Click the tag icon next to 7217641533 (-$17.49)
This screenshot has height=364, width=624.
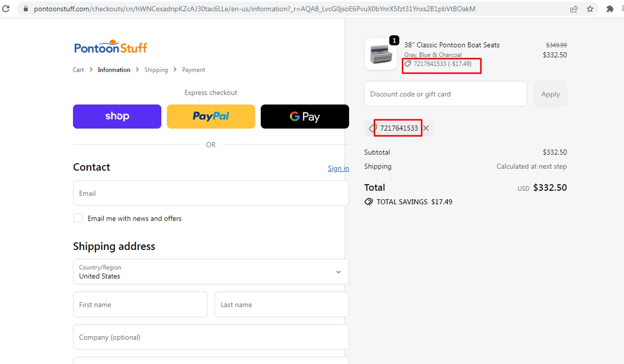(x=408, y=64)
